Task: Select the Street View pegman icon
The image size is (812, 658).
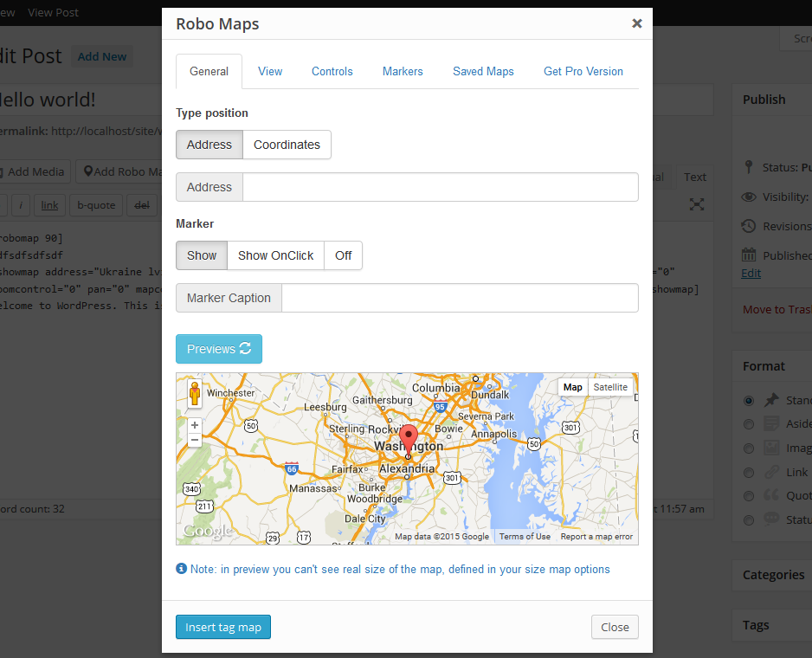Action: pyautogui.click(x=195, y=394)
